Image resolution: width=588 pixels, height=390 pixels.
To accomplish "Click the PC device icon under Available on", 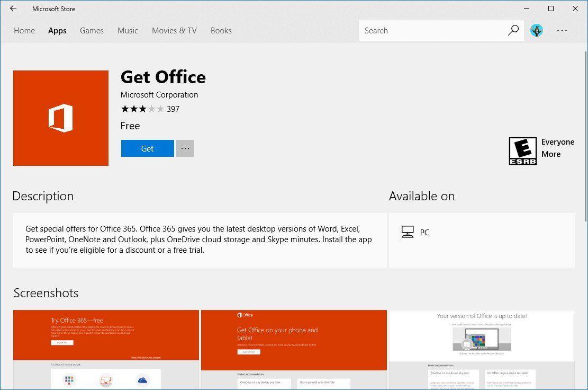I will coord(408,232).
